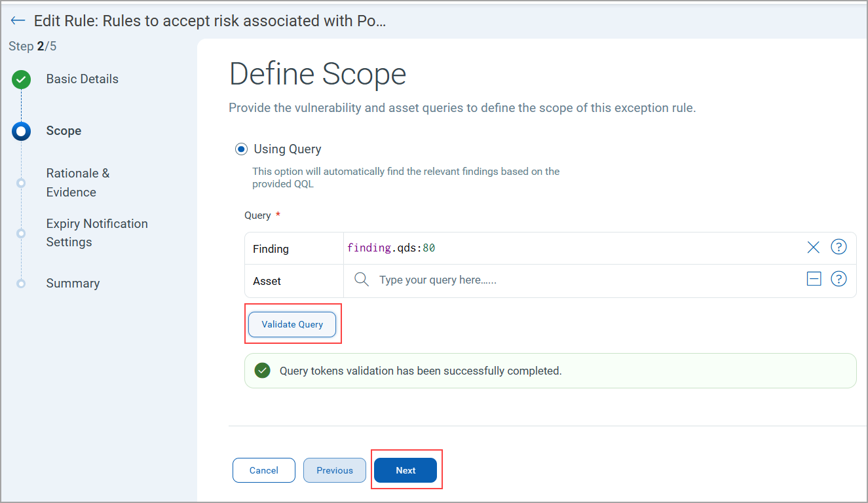Clear the Finding query with X icon

click(x=813, y=248)
